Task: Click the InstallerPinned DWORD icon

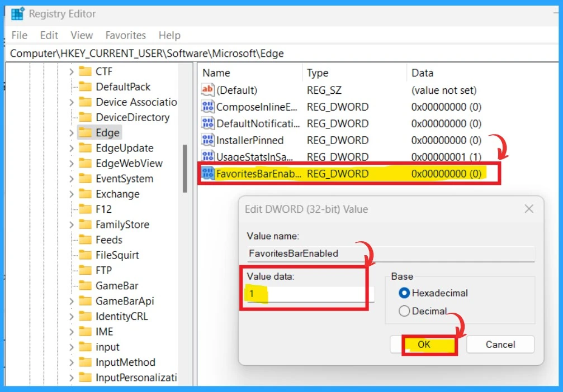Action: [x=207, y=140]
